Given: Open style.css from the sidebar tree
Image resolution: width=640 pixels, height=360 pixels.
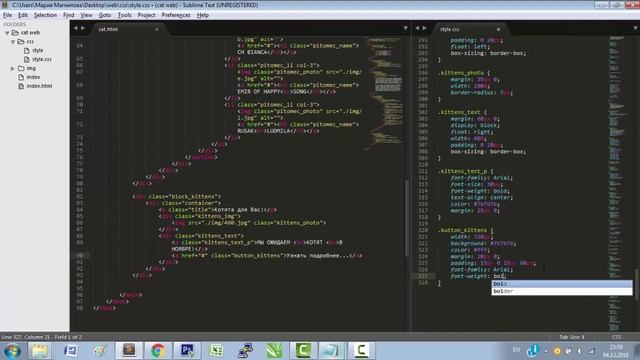Looking at the screenshot, I should pos(42,59).
